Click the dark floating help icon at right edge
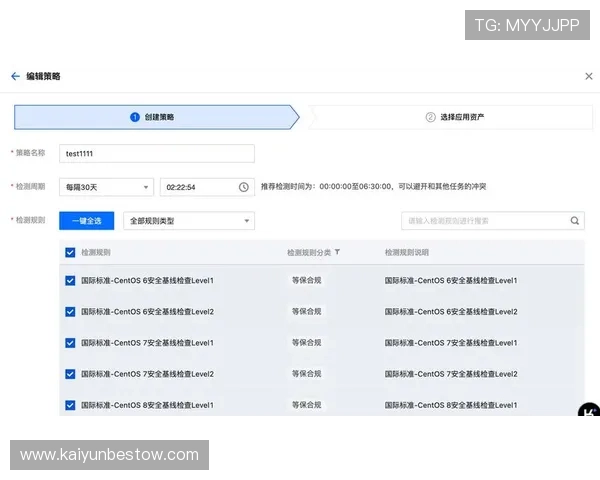The width and height of the screenshot is (600, 480). coord(589,410)
